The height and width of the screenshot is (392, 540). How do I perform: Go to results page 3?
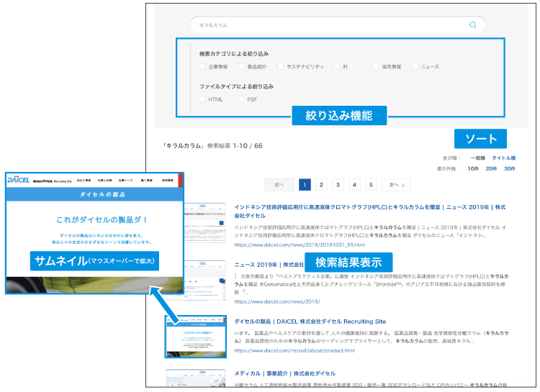338,185
